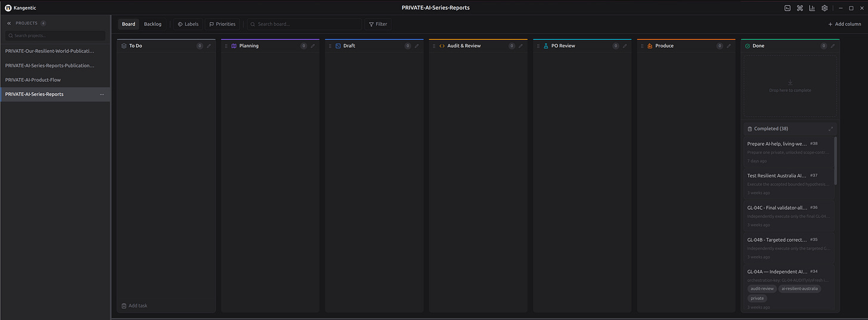Select PRIVATE-Our-Resilient-World-Publicati... project
Image resolution: width=868 pixels, height=320 pixels.
tap(55, 51)
